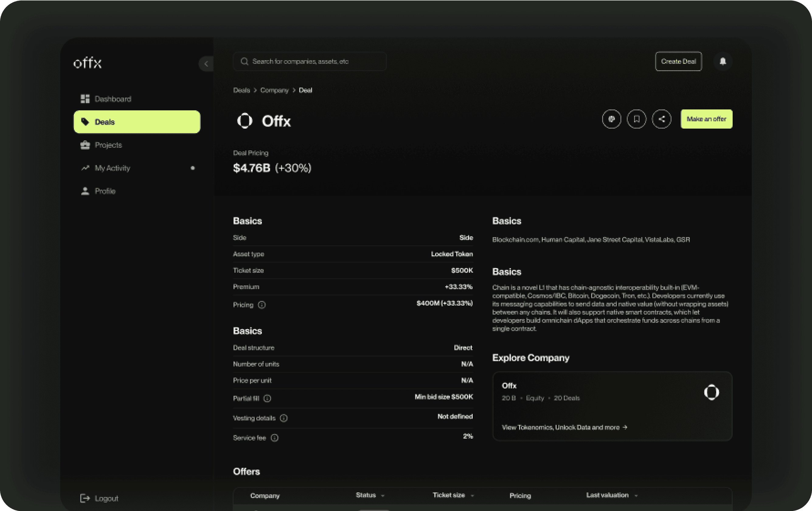Open View Tokenomics, Unlock Data link
812x511 pixels.
coord(564,427)
